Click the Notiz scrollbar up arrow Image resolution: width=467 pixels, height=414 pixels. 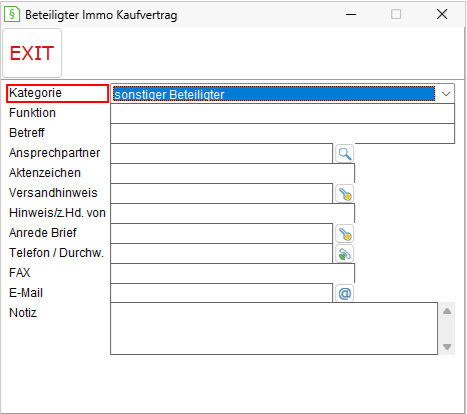click(x=447, y=311)
